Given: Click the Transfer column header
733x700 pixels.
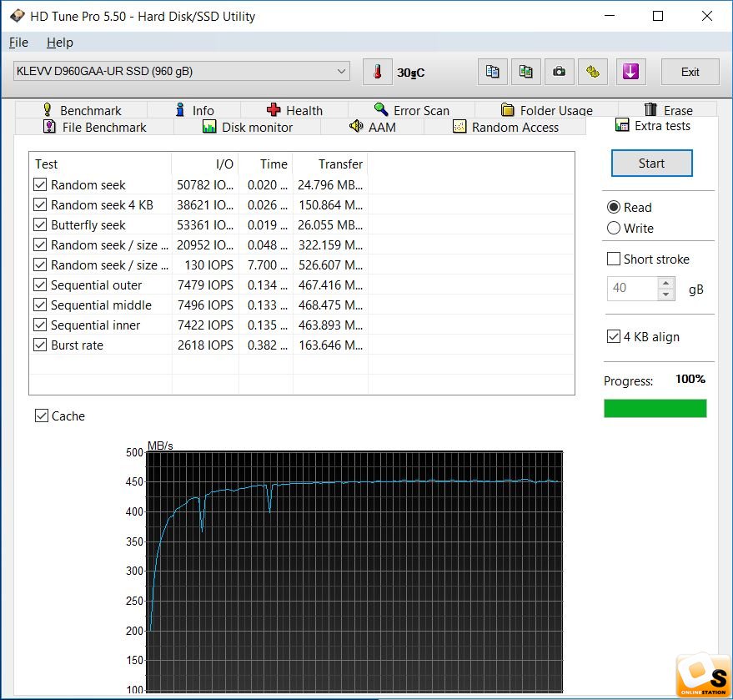Looking at the screenshot, I should pyautogui.click(x=330, y=164).
